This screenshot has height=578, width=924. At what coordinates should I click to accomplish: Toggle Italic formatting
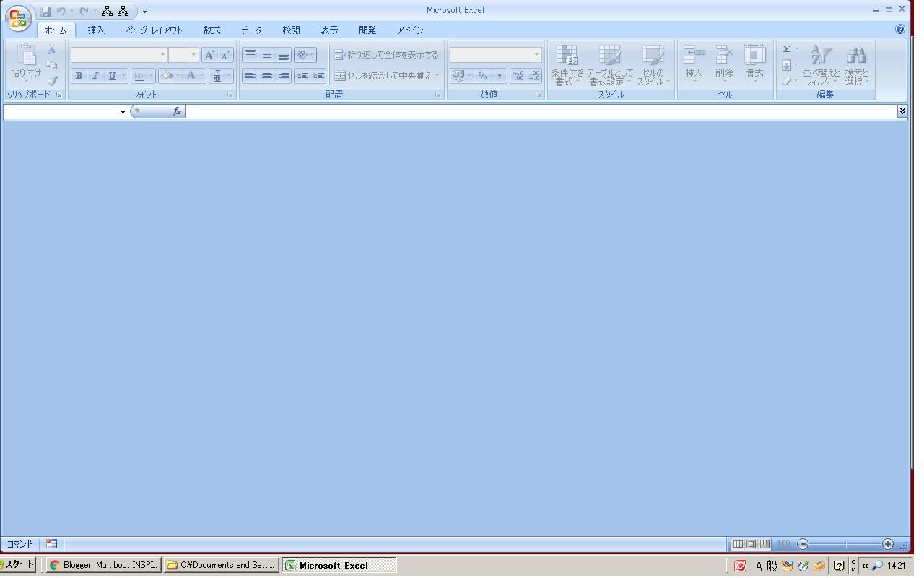point(95,76)
